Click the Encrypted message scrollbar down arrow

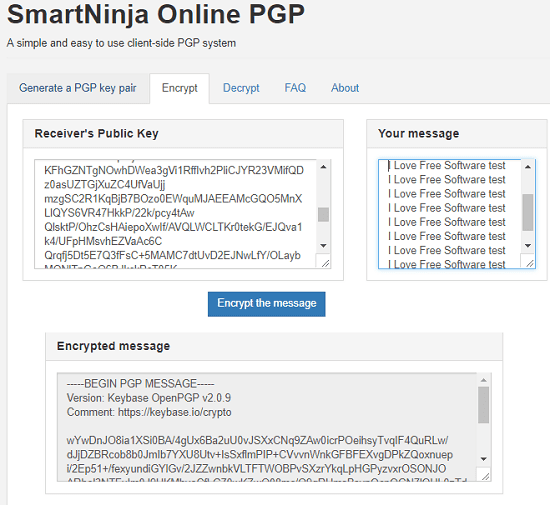[x=484, y=459]
